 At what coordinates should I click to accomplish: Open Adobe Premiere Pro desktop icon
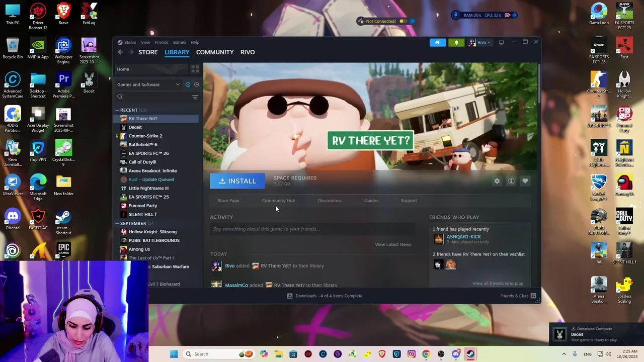63,85
